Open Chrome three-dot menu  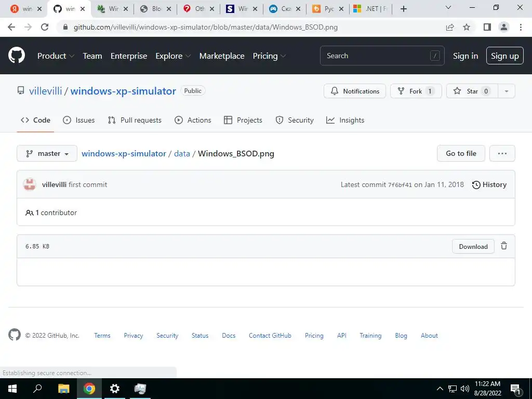pos(521,27)
